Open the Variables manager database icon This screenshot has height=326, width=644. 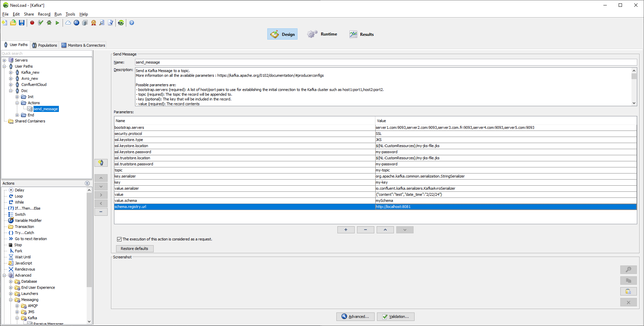(x=85, y=23)
